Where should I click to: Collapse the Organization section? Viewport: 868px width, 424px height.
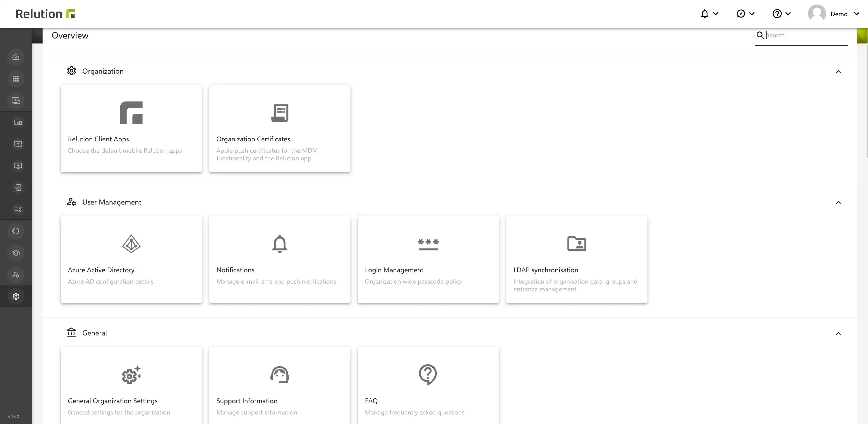[x=838, y=72]
